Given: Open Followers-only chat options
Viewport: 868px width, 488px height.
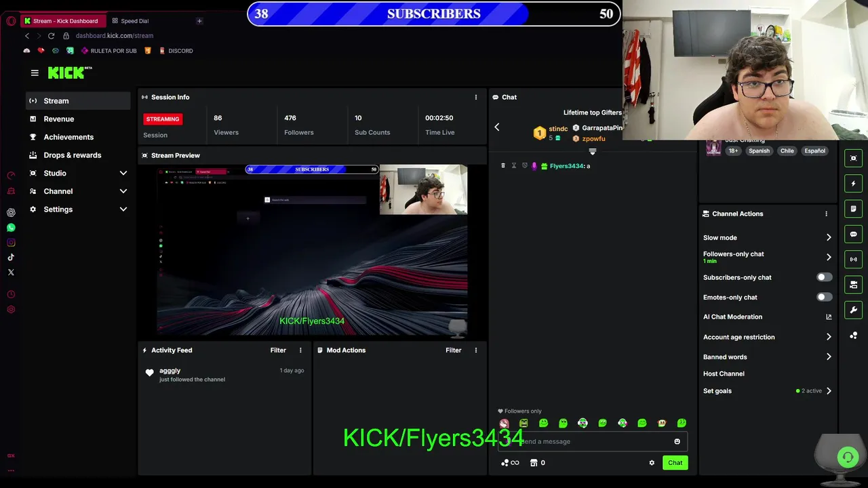Looking at the screenshot, I should point(767,257).
